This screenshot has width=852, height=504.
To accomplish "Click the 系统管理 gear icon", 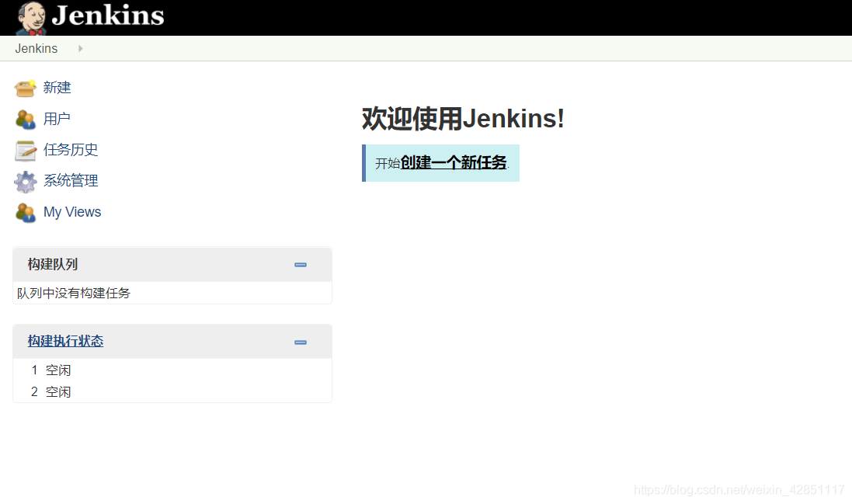I will pyautogui.click(x=26, y=182).
